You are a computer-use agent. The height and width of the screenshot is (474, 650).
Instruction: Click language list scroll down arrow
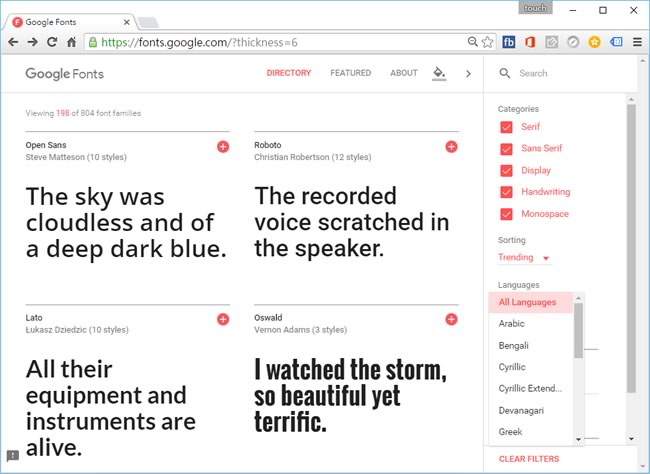pos(578,439)
